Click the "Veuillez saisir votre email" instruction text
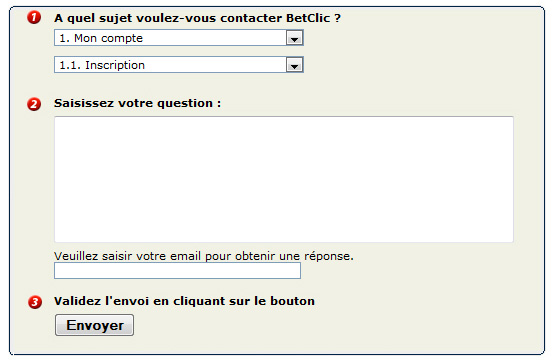 127,256
